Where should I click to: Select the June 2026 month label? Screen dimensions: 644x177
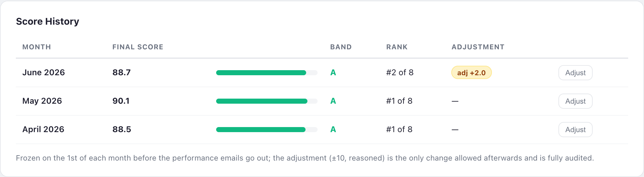tap(43, 72)
